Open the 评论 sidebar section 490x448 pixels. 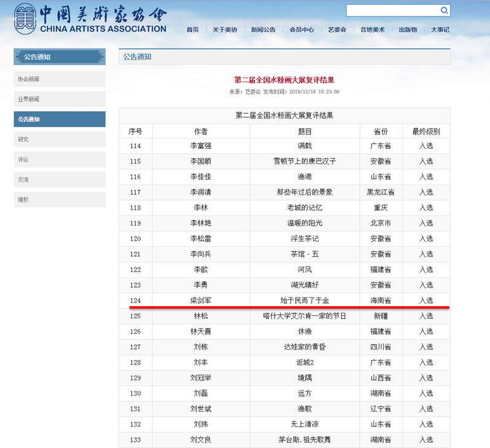click(60, 160)
